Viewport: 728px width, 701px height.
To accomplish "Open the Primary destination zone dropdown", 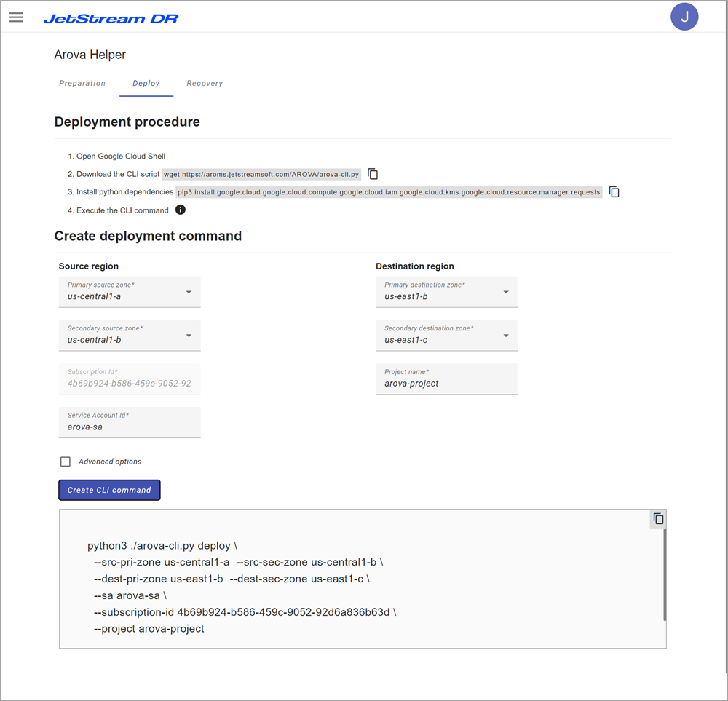I will [x=506, y=292].
